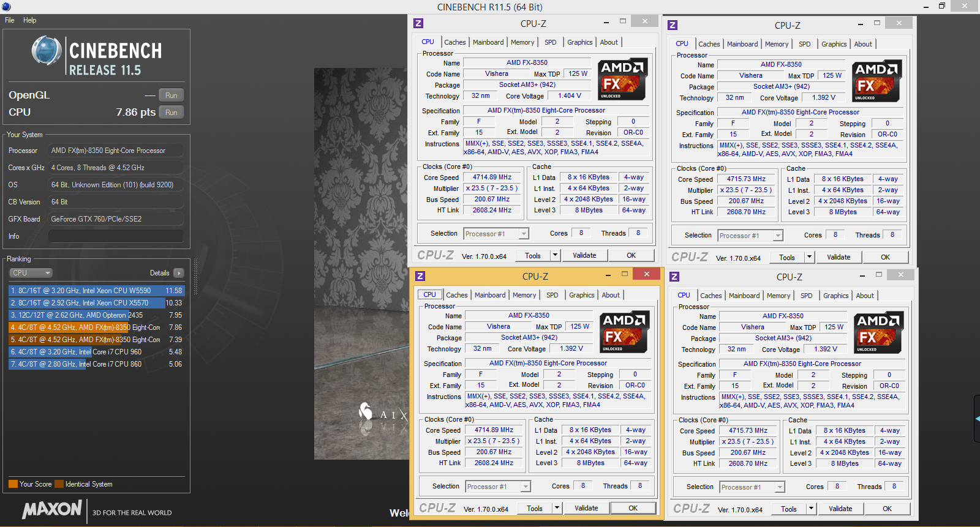Screen dimensions: 980x527
Task: Click the empty Info field in Your System
Action: (116, 236)
